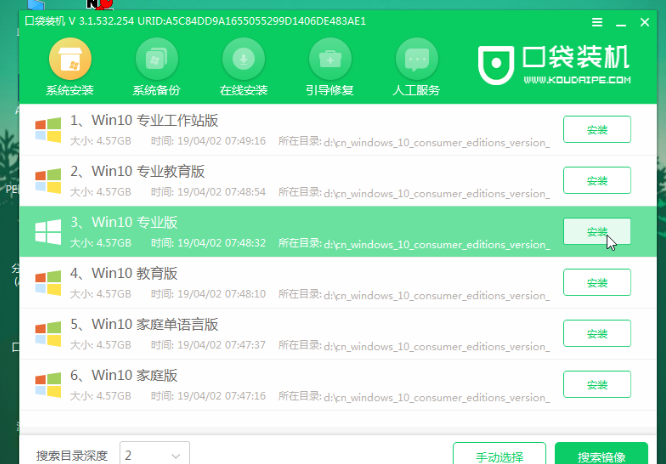Click Windows logo of Win10 专业工作站版 row

click(x=48, y=130)
